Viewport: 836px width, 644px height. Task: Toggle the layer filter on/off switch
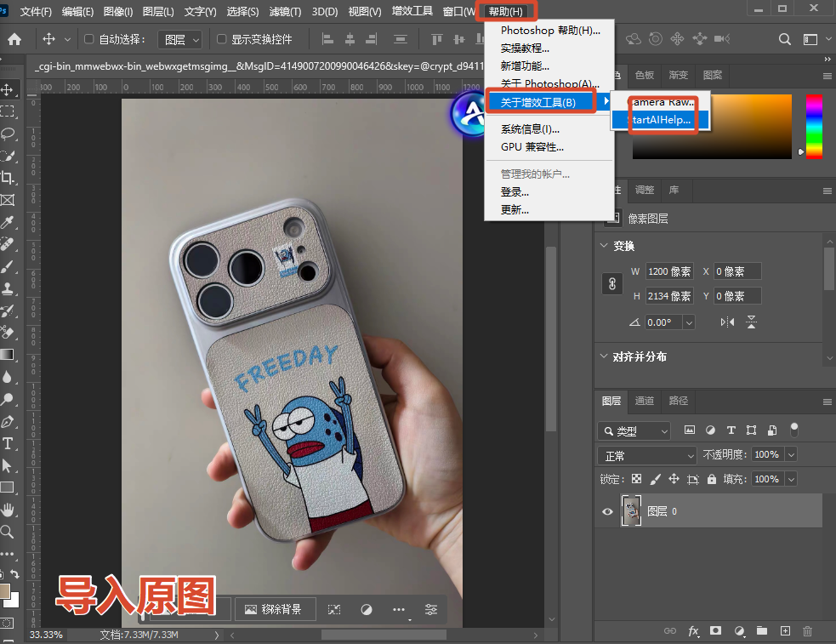point(793,430)
